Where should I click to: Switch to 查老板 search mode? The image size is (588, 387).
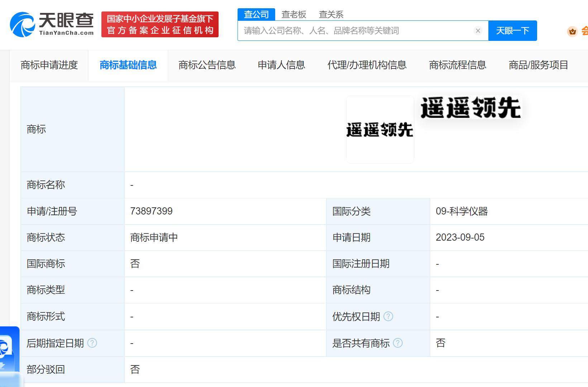coord(293,14)
